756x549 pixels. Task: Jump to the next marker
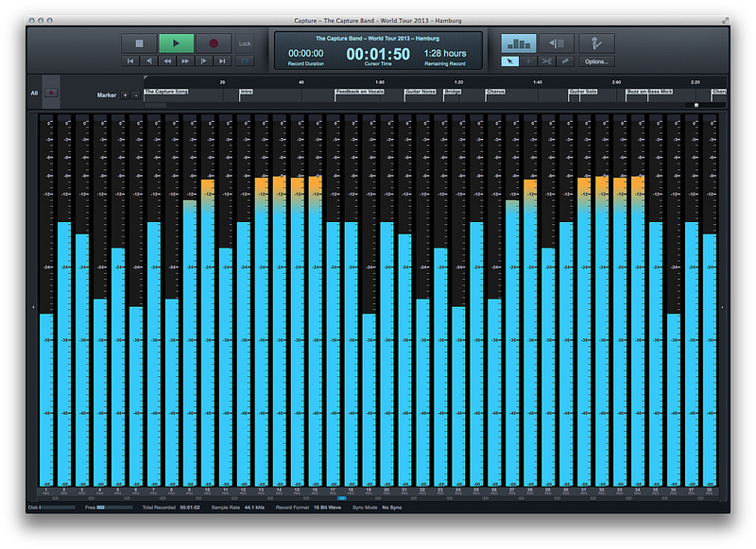tap(203, 60)
